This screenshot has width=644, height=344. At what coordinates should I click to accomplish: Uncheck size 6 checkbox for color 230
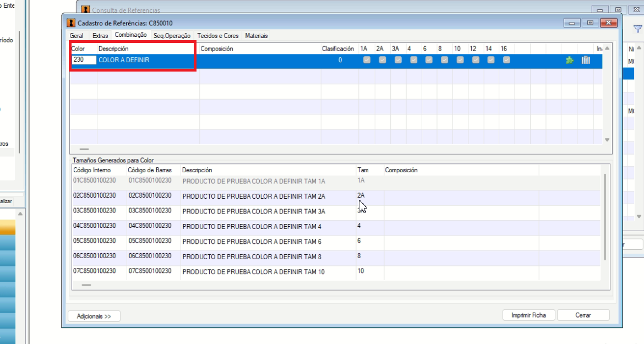pyautogui.click(x=429, y=60)
